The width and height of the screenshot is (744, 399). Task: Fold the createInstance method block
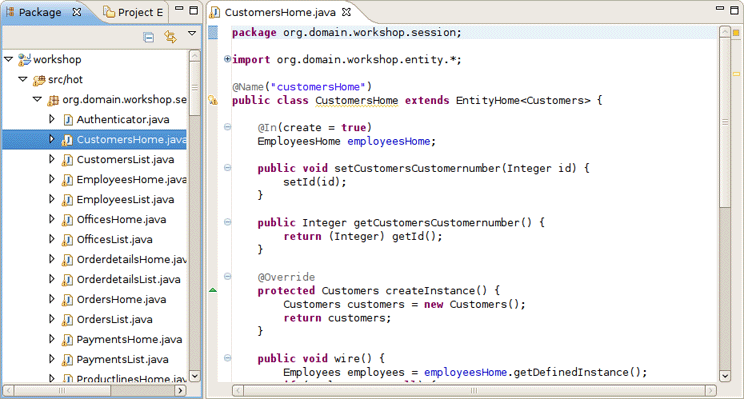227,276
